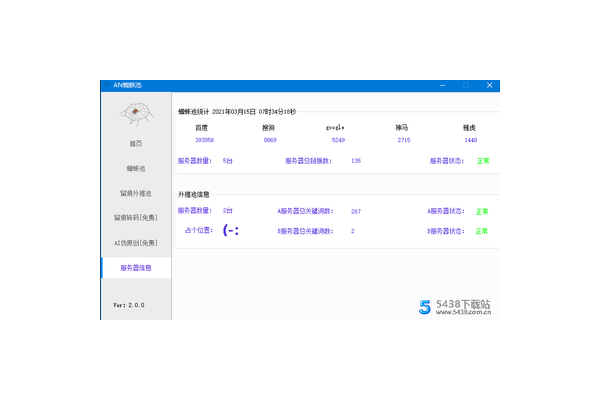Click the 神马 spider count value
600x400 pixels.
click(404, 140)
